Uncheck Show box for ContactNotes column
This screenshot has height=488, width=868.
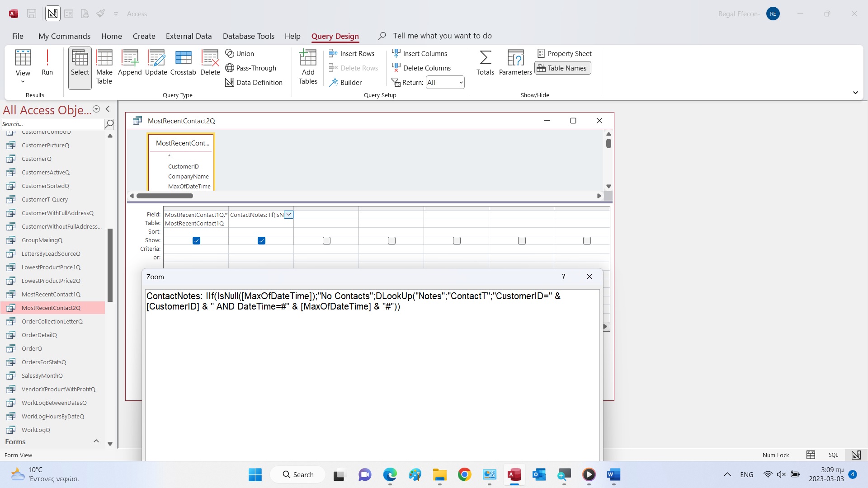tap(261, 241)
